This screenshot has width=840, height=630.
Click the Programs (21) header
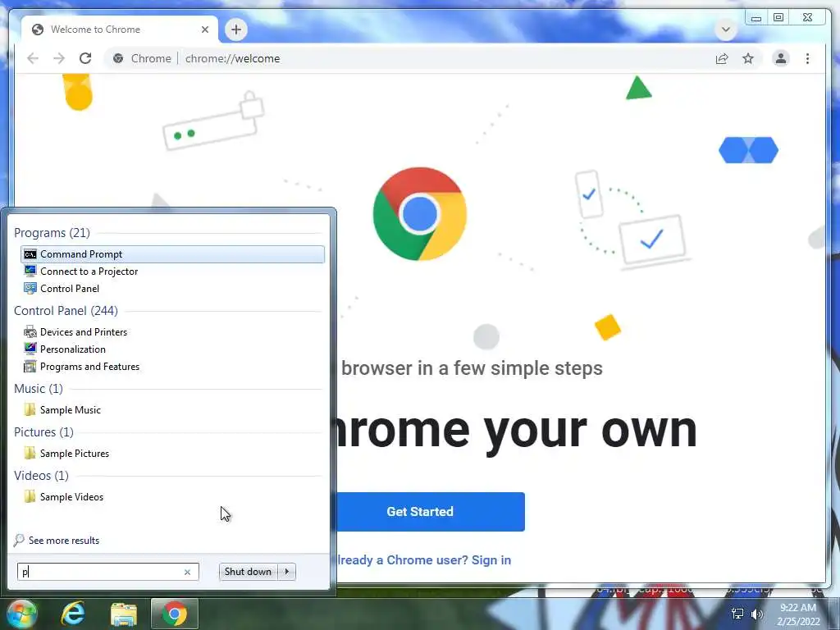[52, 232]
